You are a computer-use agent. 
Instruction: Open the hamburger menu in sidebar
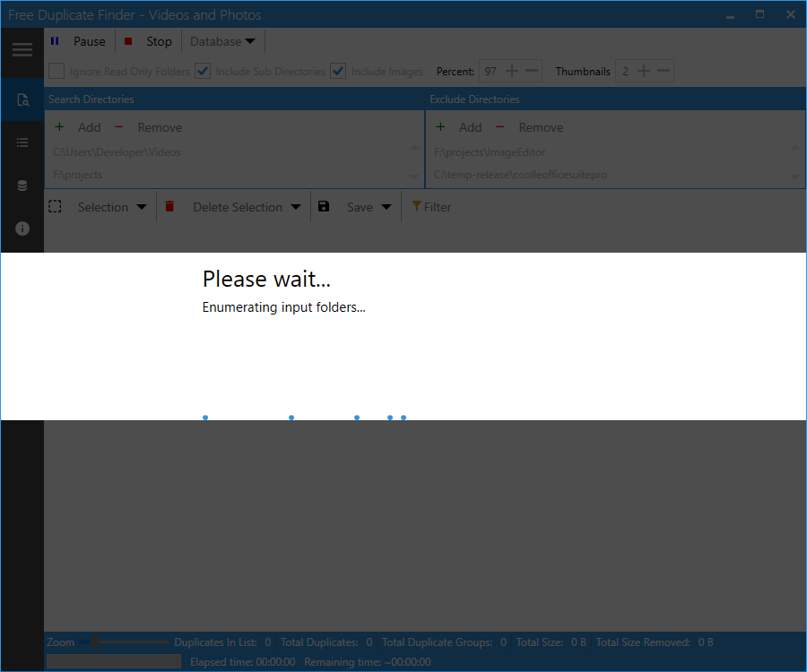point(22,50)
